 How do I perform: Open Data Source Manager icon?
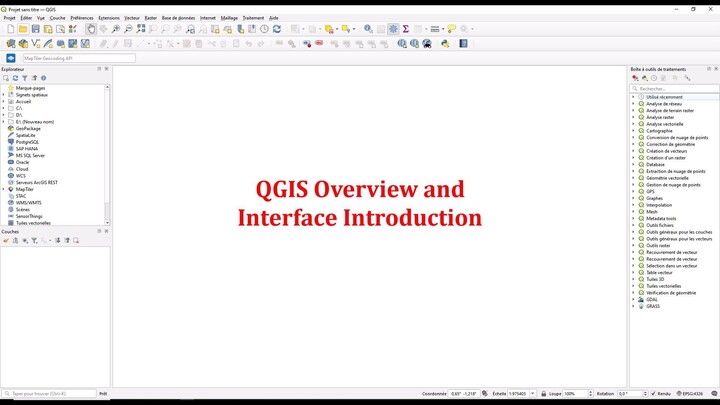click(11, 44)
